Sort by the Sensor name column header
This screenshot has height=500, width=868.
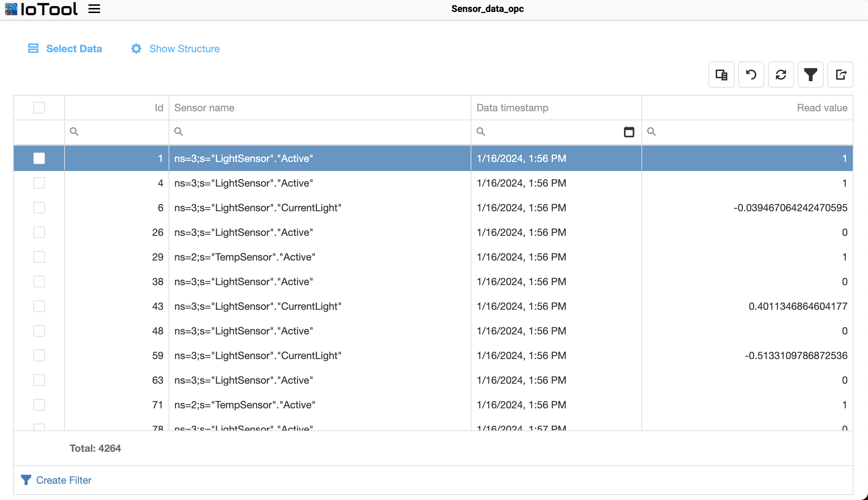click(x=320, y=108)
